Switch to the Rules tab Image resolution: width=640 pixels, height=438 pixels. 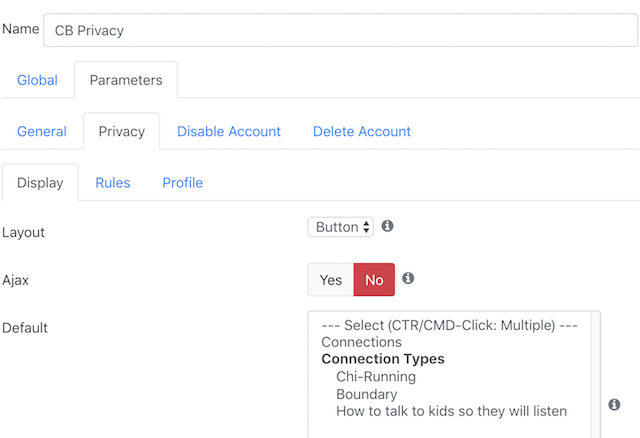tap(113, 182)
